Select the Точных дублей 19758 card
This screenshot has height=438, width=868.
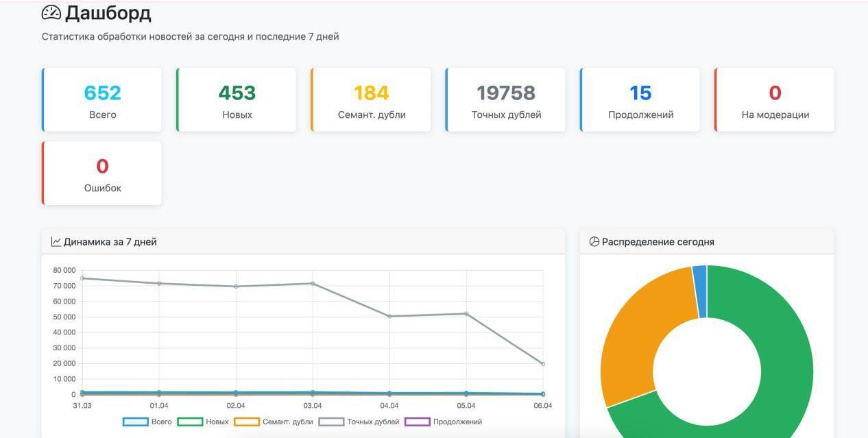tap(506, 100)
